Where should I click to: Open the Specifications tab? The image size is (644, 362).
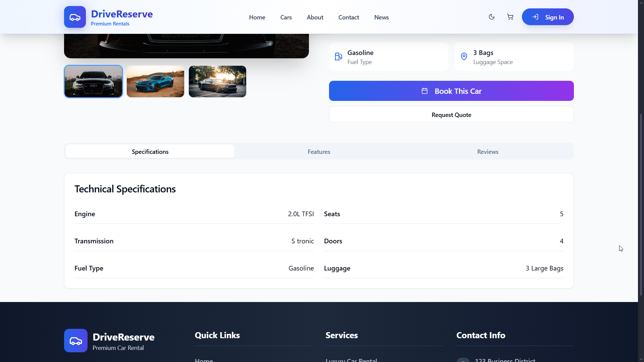[x=150, y=152]
